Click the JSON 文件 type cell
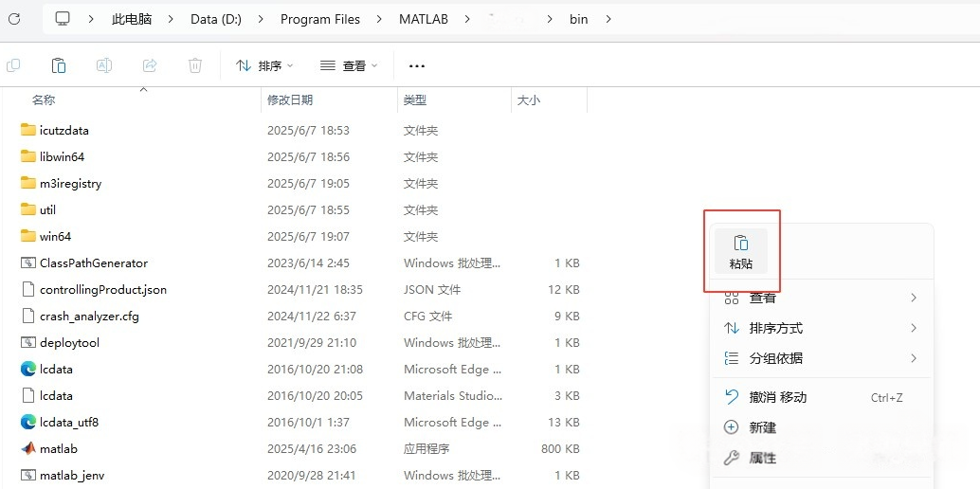980x489 pixels. 432,290
